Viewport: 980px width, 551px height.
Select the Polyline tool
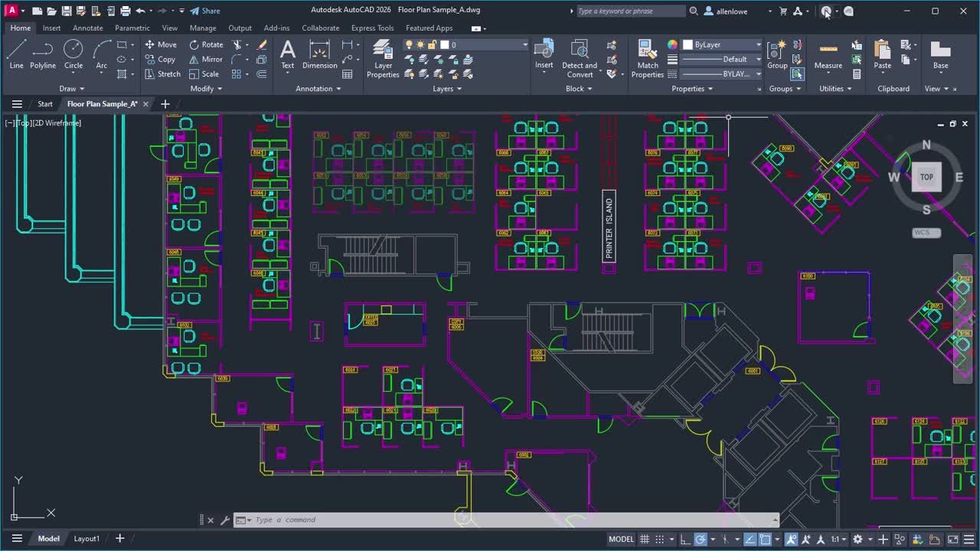point(42,54)
